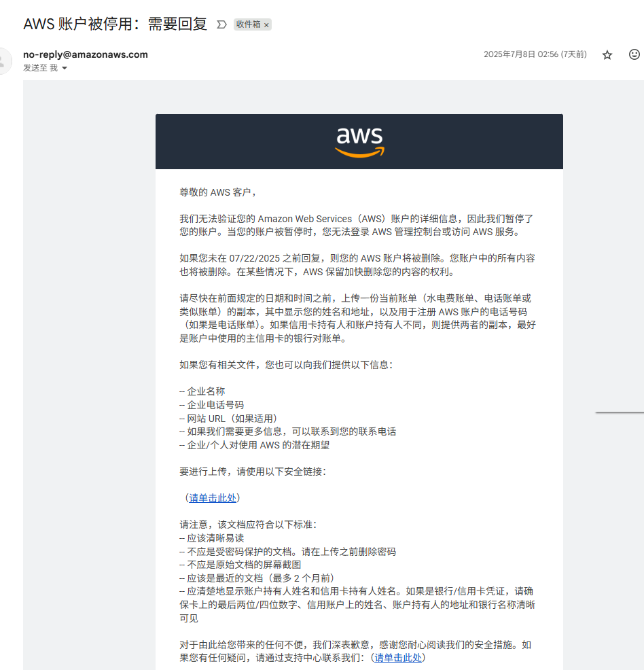The width and height of the screenshot is (644, 670).
Task: Click the line 请注意，该文档应符合以下标准
Action: [248, 525]
